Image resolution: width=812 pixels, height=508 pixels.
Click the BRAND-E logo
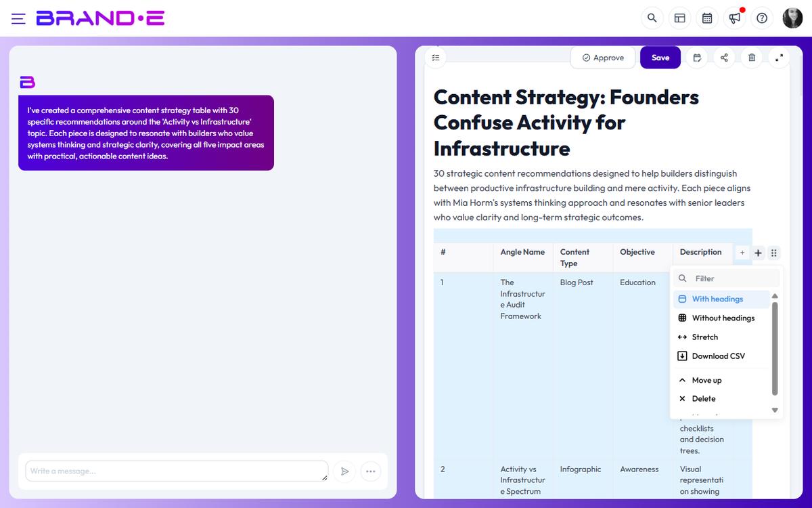(x=100, y=18)
